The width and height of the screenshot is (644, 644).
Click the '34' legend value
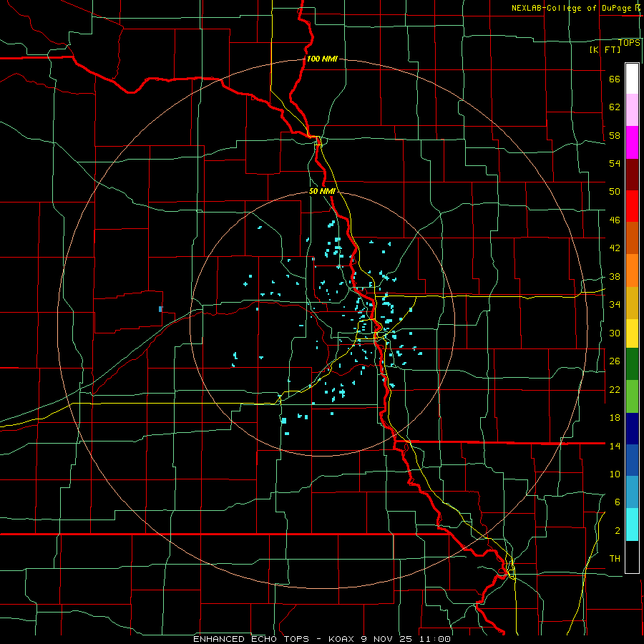(x=615, y=305)
